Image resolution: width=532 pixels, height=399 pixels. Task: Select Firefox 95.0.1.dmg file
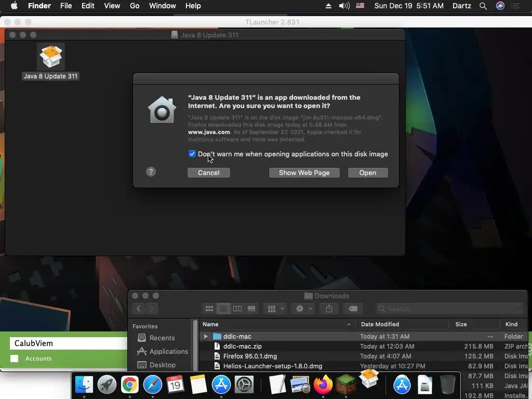[364, 356]
